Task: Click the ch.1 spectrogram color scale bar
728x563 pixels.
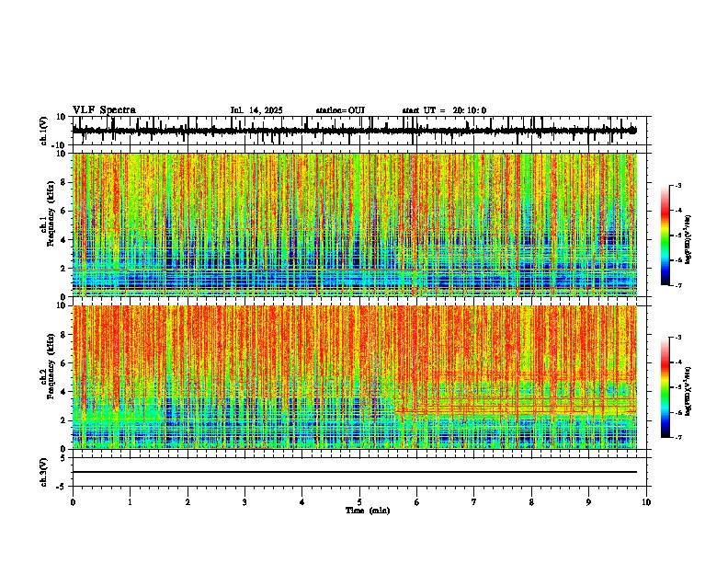Action: (x=665, y=236)
